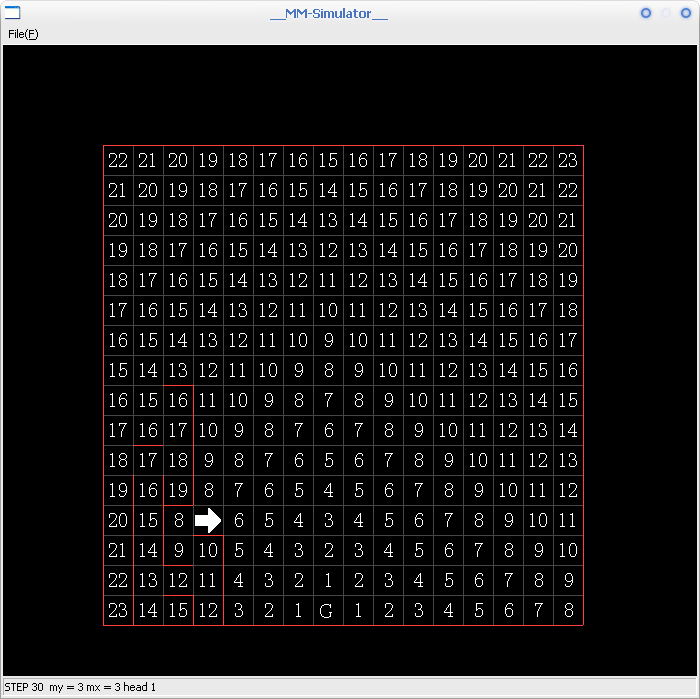This screenshot has width=700, height=699.
Task: Click the 'my = 3 mx = 3' status readout
Action: [85, 687]
